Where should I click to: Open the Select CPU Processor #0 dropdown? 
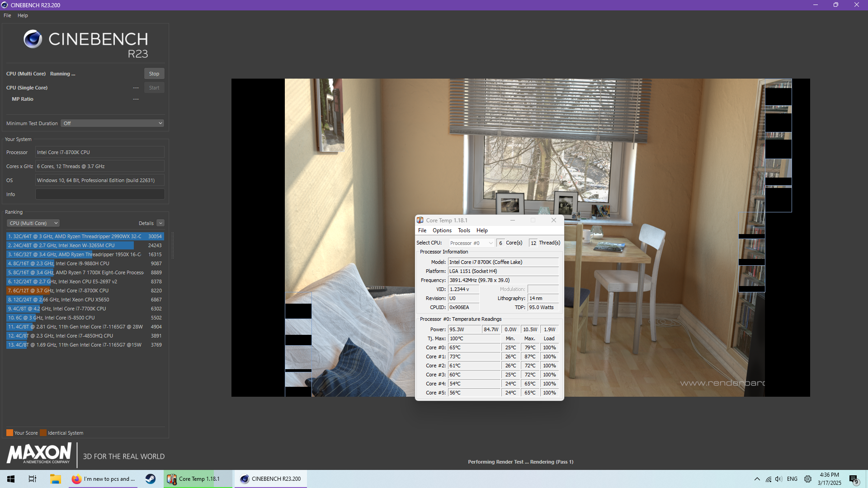click(x=472, y=243)
